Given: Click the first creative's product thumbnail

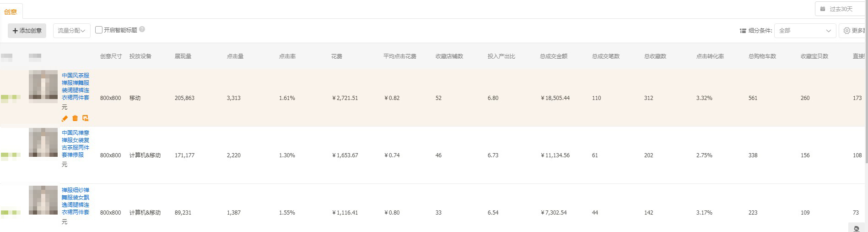Looking at the screenshot, I should point(43,86).
